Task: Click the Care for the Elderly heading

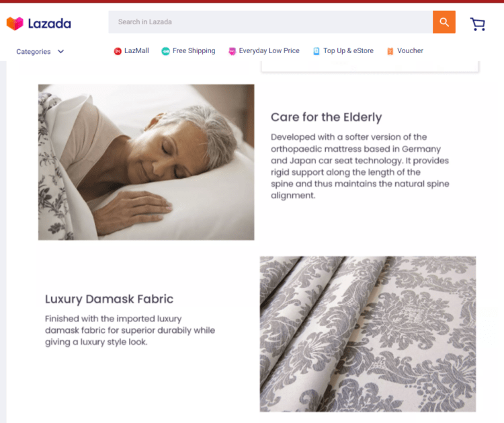Action: click(326, 117)
